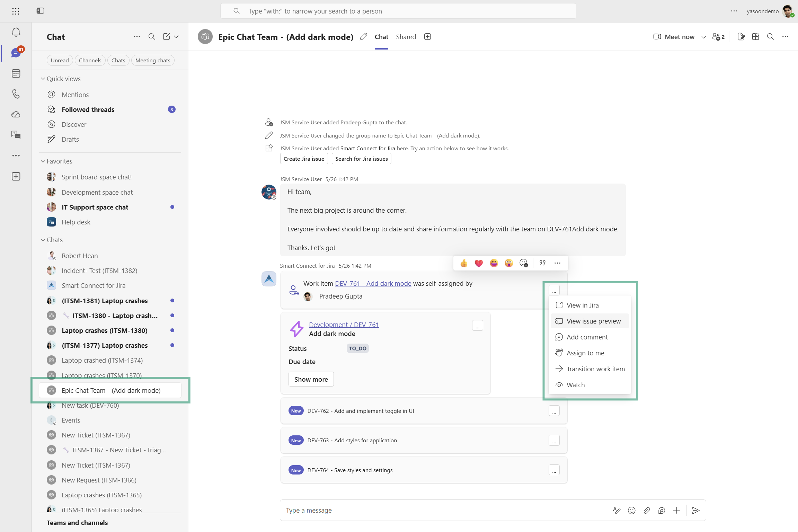Click the search box at top
Viewport: 798px width, 532px height.
coord(398,11)
